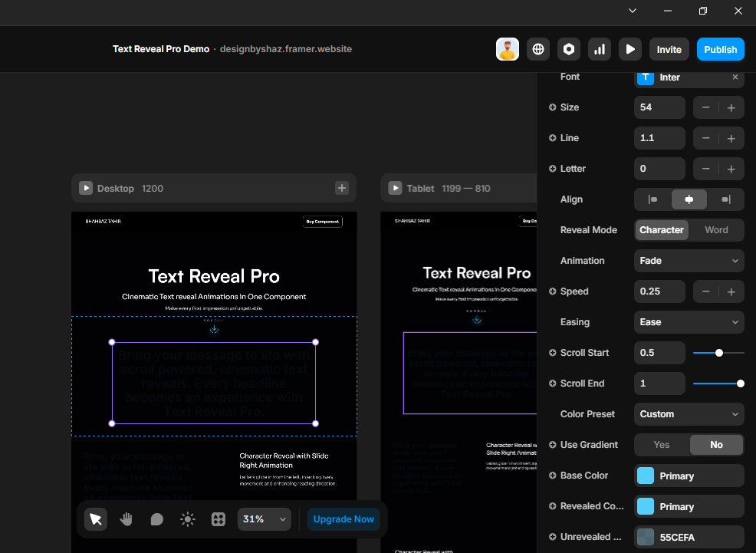Viewport: 756px width, 553px height.
Task: Click the plus icon beside Base Color
Action: point(553,476)
